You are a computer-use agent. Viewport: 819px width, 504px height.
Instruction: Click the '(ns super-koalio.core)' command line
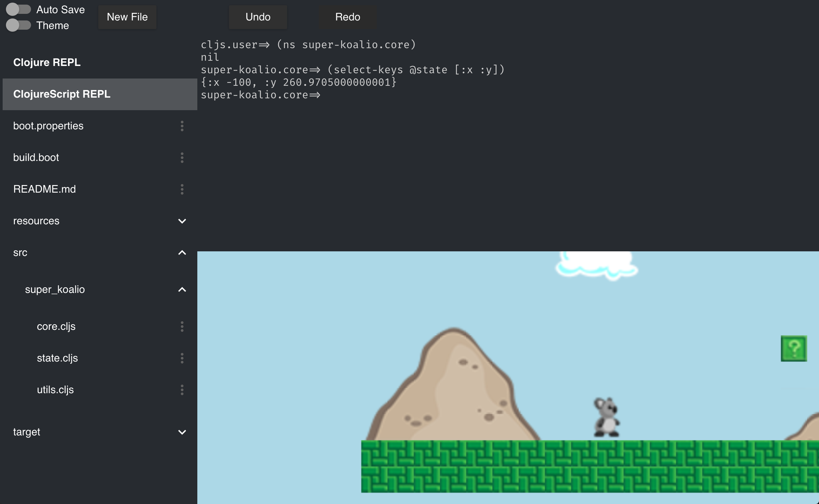point(346,45)
